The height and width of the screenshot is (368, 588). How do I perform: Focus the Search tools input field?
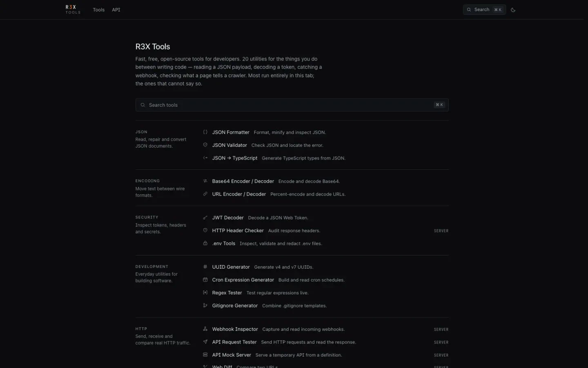click(x=292, y=105)
